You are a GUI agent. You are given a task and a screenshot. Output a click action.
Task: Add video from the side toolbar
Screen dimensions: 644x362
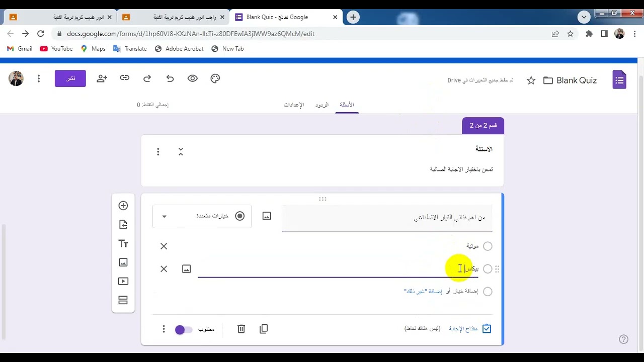123,282
